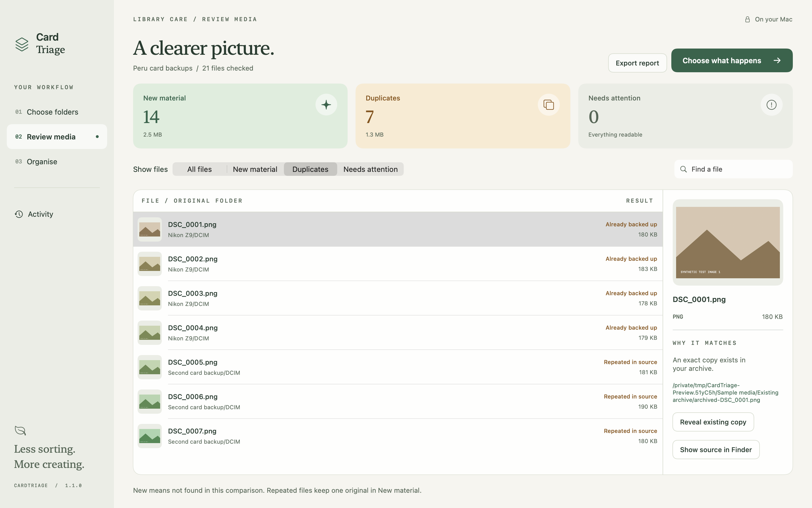This screenshot has width=812, height=508.
Task: Click the alert icon on Needs attention card
Action: click(x=771, y=105)
